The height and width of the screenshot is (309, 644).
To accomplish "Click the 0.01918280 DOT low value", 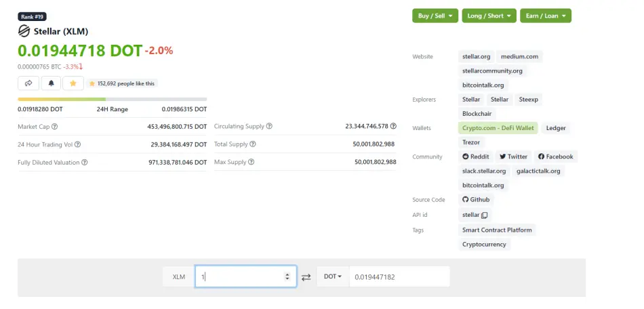I will 40,109.
